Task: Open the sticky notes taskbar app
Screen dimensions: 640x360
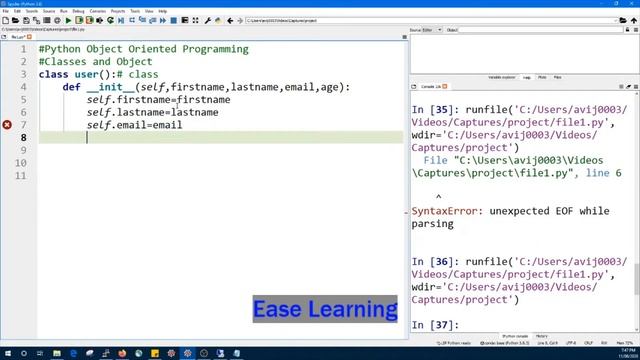Action: [x=155, y=353]
